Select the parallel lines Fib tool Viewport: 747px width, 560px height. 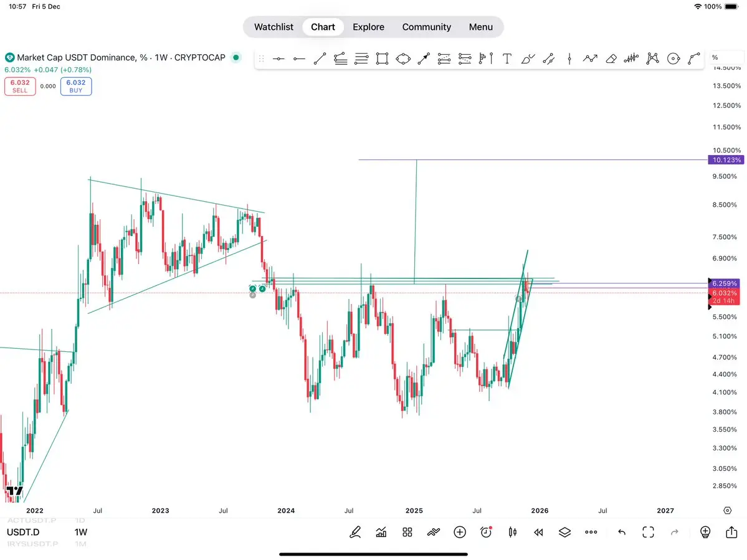point(361,59)
